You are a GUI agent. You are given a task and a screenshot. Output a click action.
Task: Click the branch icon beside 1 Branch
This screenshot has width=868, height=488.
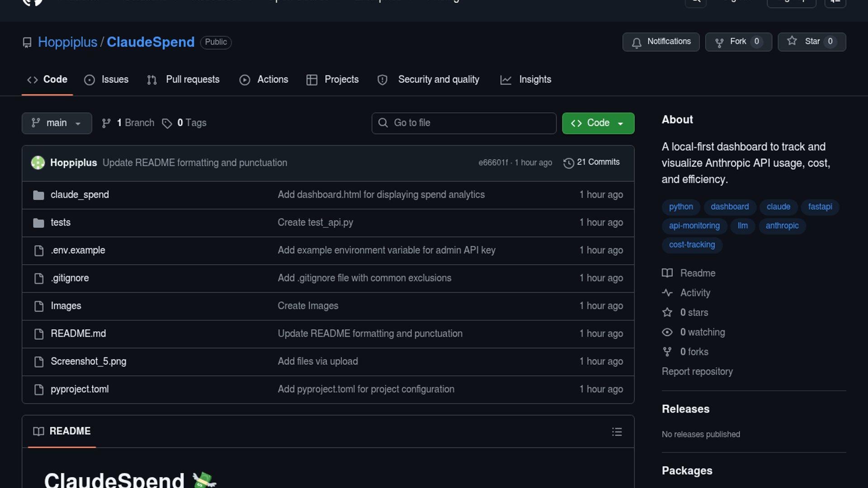[106, 123]
